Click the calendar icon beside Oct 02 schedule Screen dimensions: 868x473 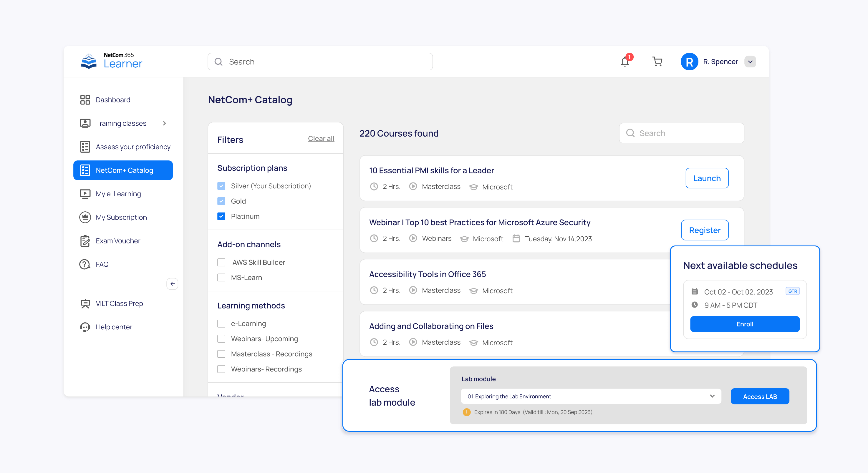point(695,291)
